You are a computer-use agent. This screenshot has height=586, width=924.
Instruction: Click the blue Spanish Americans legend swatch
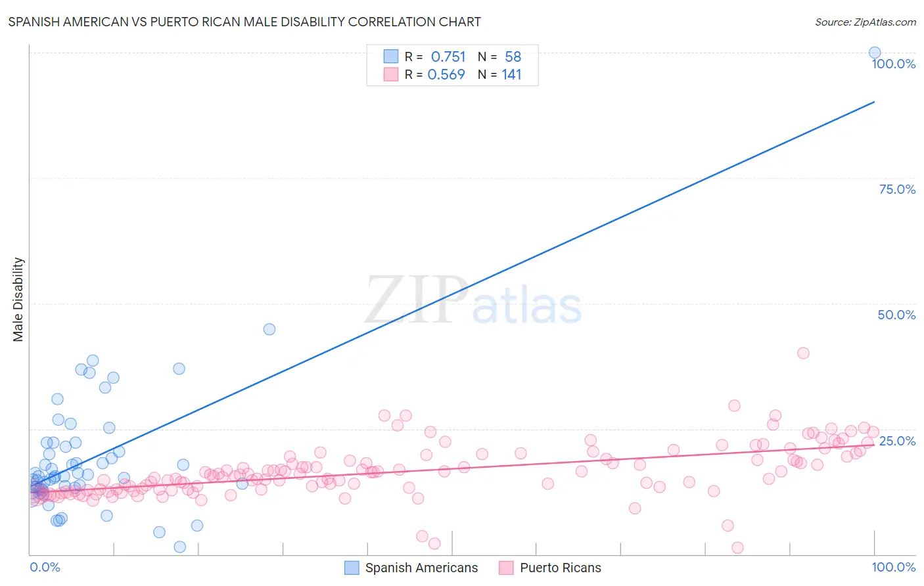click(x=352, y=568)
